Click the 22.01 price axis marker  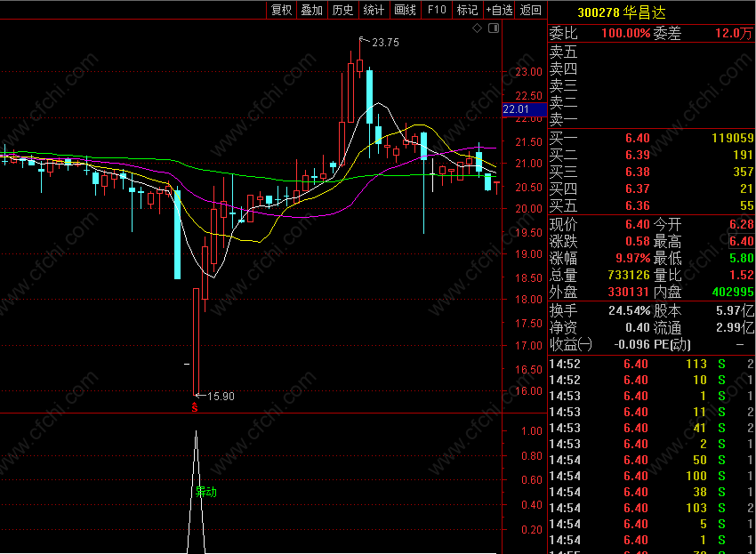coord(524,109)
